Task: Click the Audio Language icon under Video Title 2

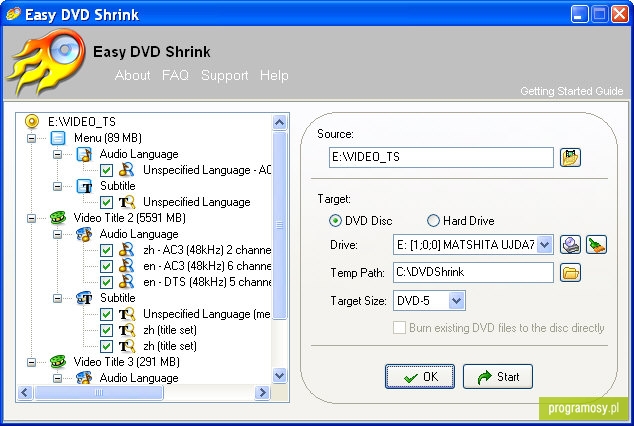Action: click(84, 234)
